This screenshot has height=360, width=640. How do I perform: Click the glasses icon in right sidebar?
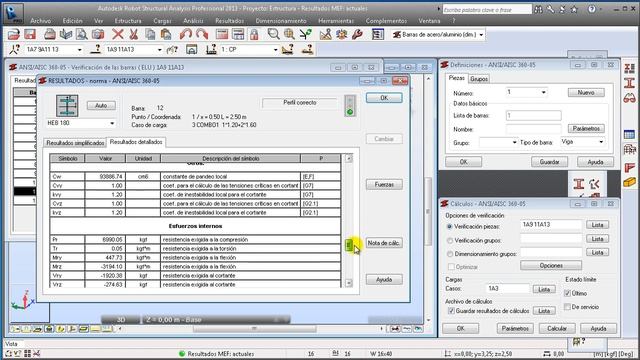(629, 98)
